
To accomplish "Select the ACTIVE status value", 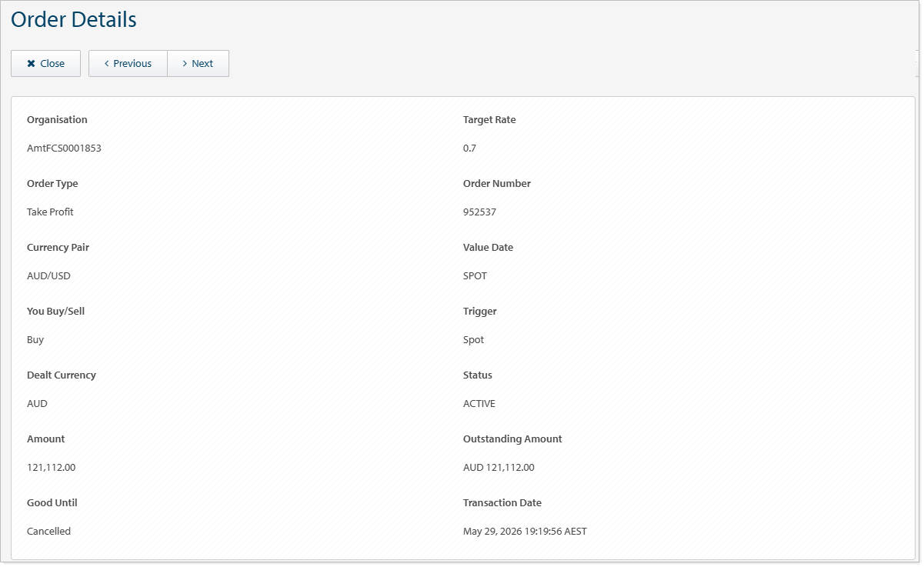I will pos(479,404).
